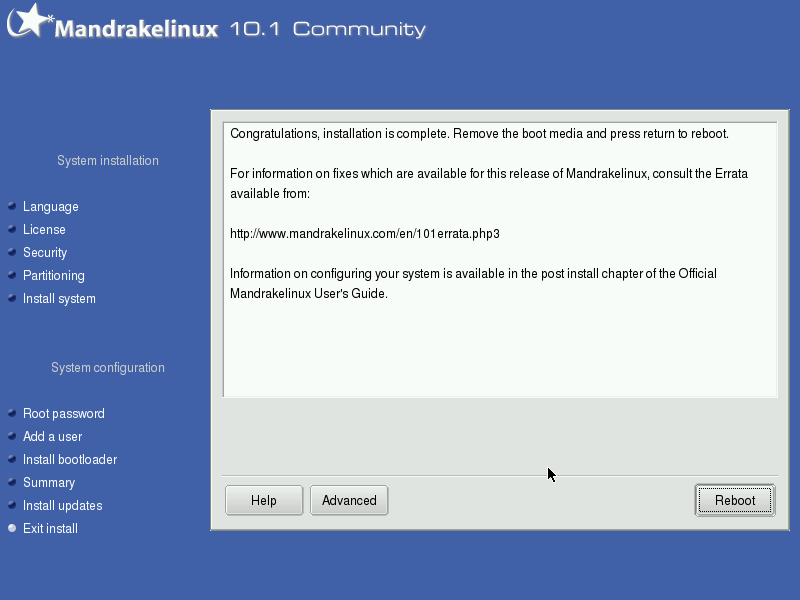The image size is (800, 600).
Task: Click the errata URL text
Action: (365, 234)
